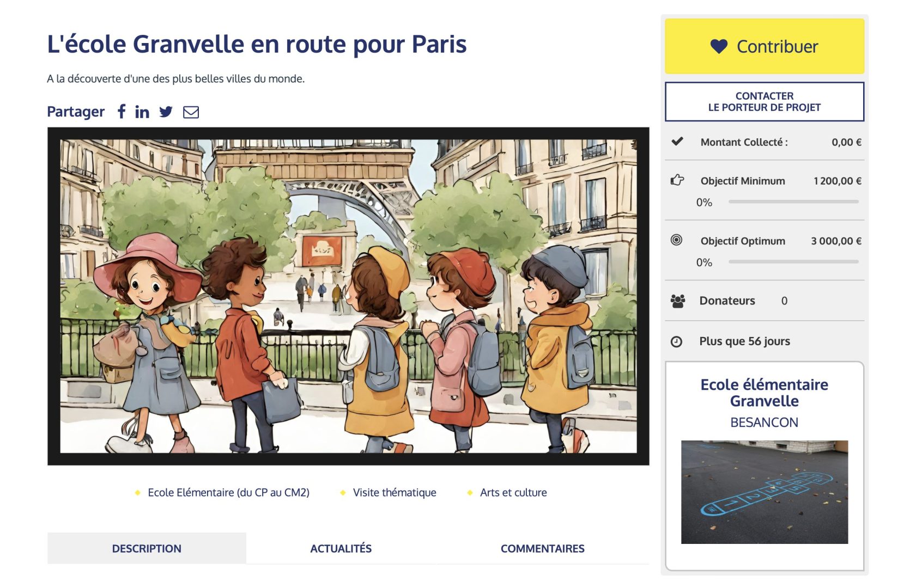This screenshot has width=898, height=588.
Task: Open the Paris children illustration image
Action: (348, 296)
